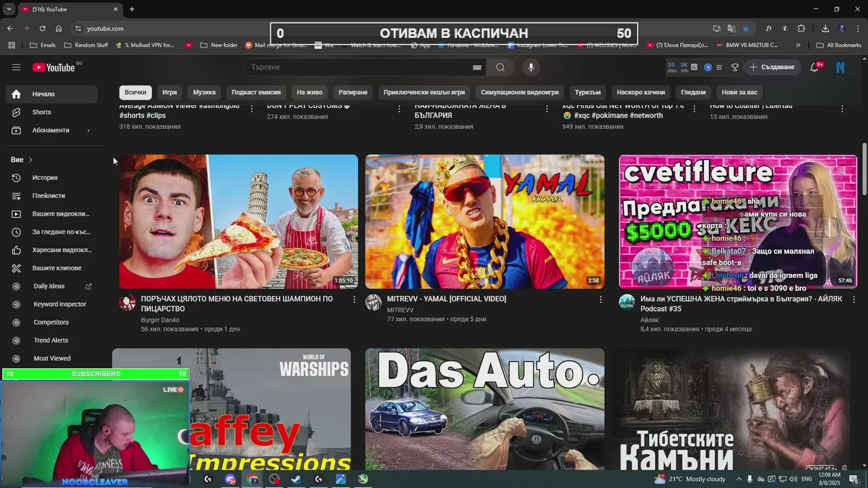The width and height of the screenshot is (868, 488).
Task: Open the Emails bookmark folder
Action: click(43, 45)
